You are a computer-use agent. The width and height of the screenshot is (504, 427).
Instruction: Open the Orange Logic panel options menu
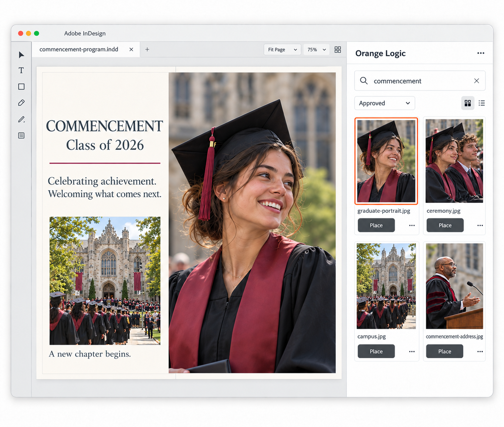click(481, 53)
